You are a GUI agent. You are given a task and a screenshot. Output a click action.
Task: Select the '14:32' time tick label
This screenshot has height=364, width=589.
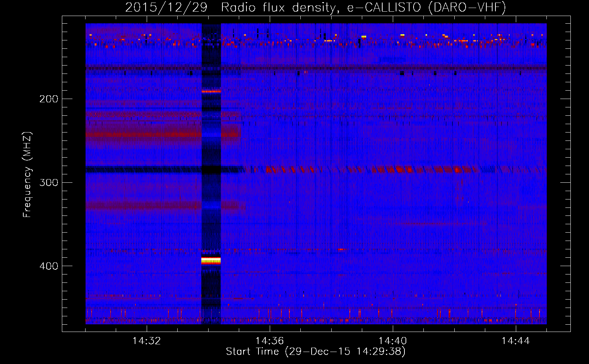click(147, 341)
